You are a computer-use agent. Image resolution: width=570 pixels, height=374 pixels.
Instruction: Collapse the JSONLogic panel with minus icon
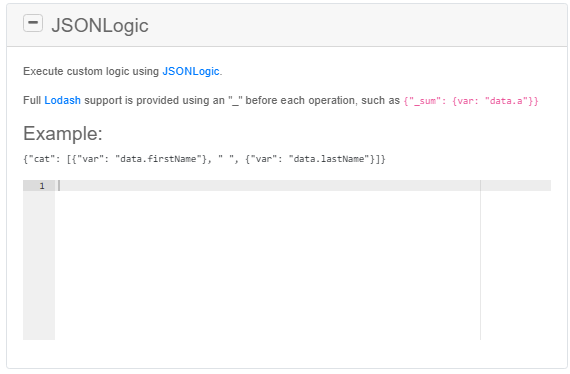(x=33, y=23)
